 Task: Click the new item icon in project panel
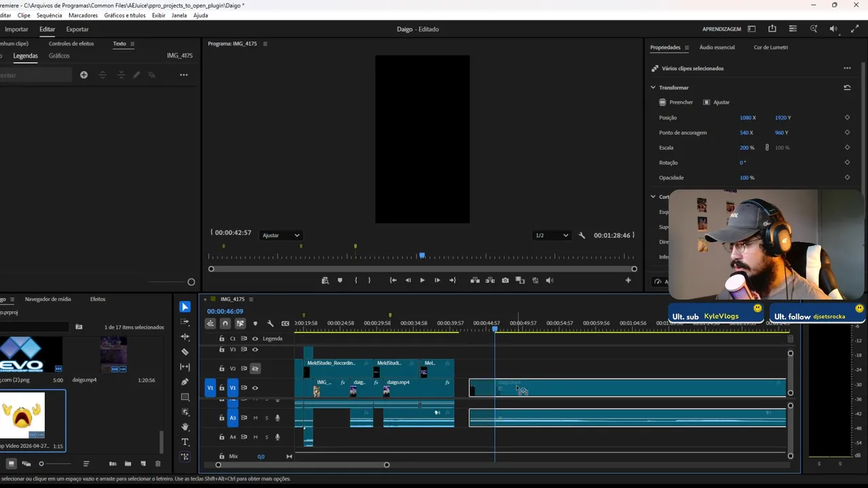coord(143,464)
